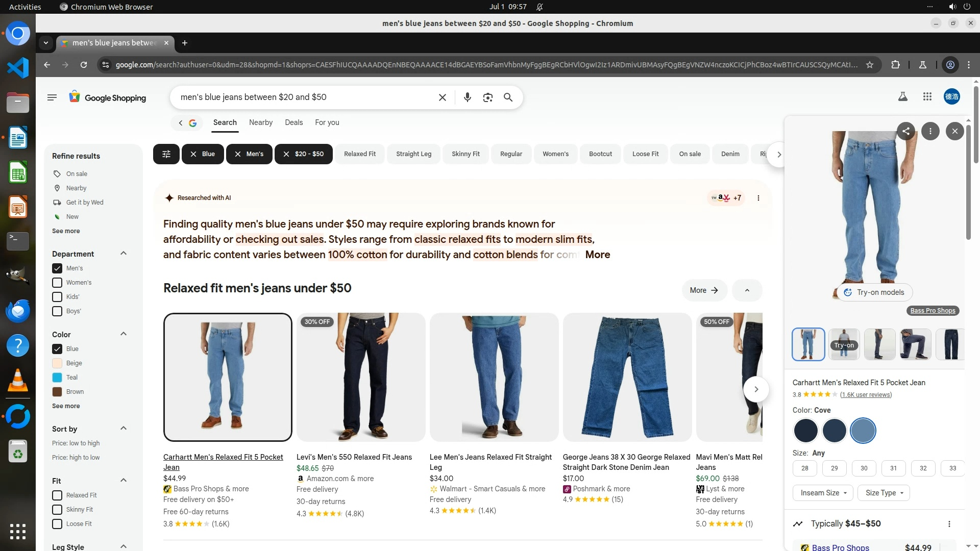
Task: Collapse the Department filter section
Action: tap(123, 254)
